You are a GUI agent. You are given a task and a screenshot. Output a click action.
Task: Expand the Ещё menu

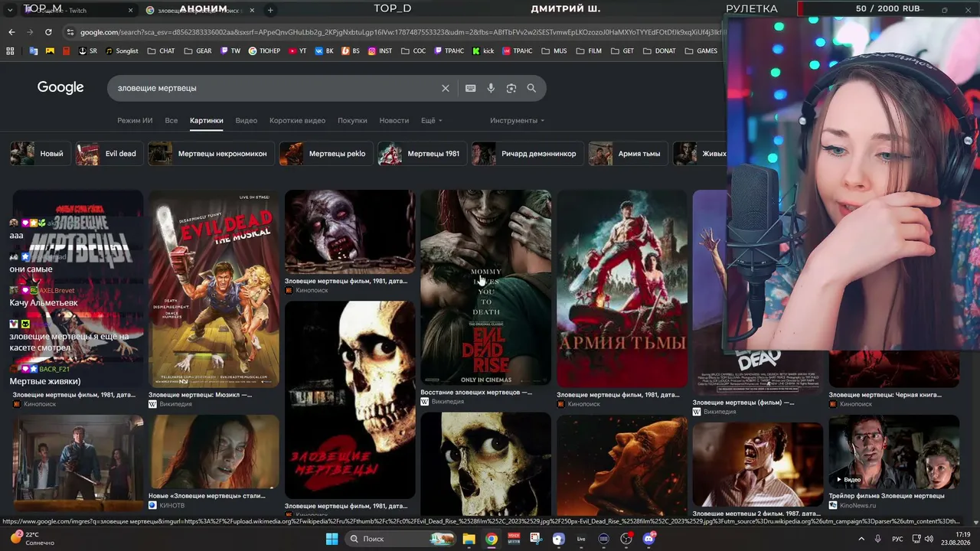pos(431,121)
